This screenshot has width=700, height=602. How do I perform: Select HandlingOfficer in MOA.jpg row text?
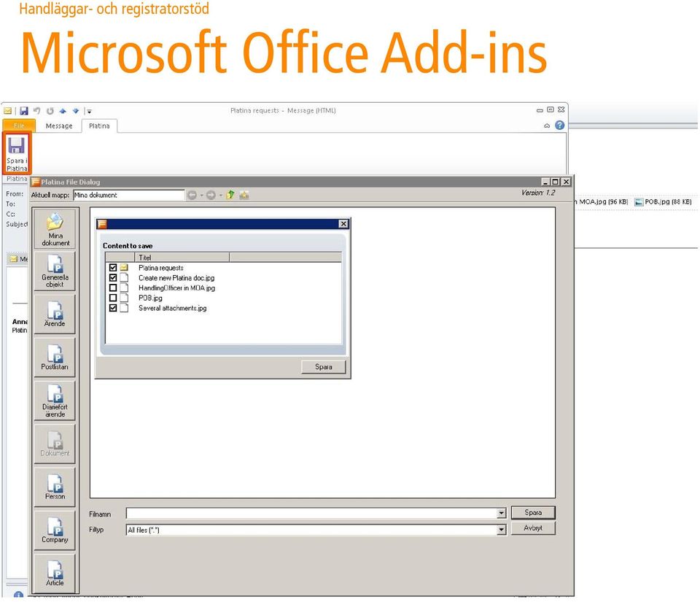[x=176, y=288]
